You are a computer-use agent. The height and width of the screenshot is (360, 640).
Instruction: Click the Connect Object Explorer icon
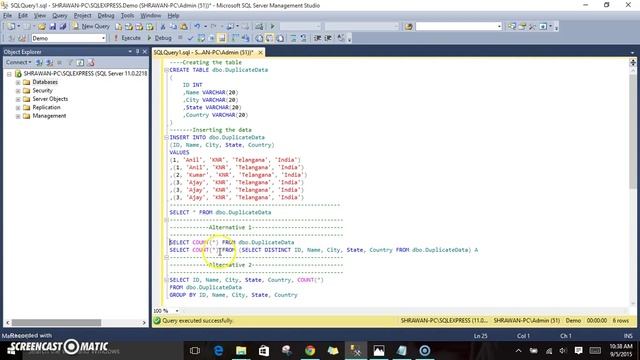(x=40, y=62)
